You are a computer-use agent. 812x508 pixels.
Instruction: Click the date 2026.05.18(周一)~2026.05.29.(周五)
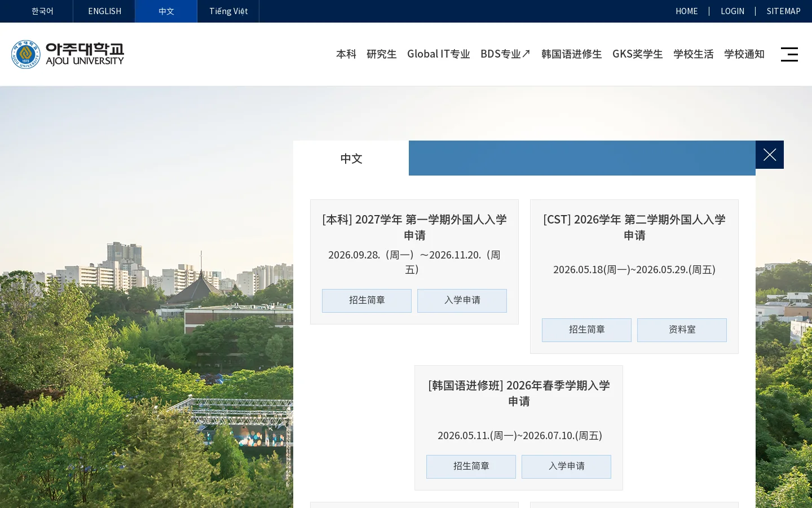[634, 270]
